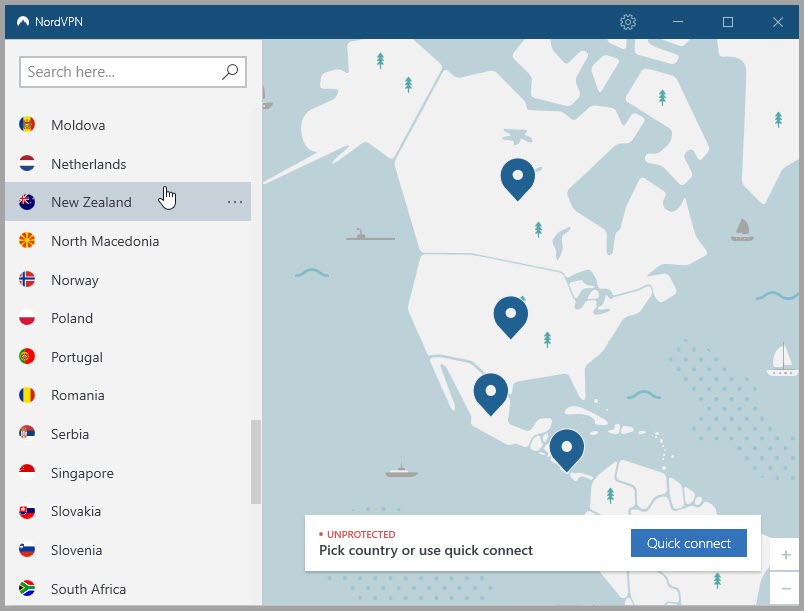The image size is (804, 611).
Task: Click the South Africa flag icon
Action: (27, 588)
